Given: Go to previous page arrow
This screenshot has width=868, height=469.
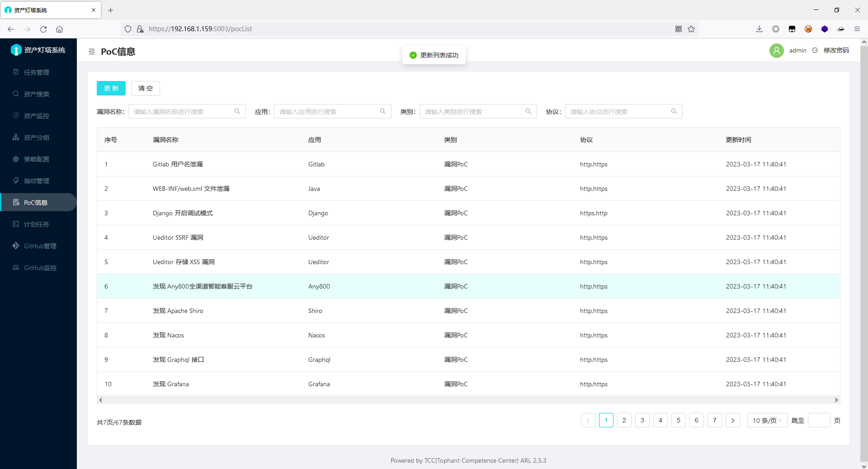Looking at the screenshot, I should (x=588, y=420).
